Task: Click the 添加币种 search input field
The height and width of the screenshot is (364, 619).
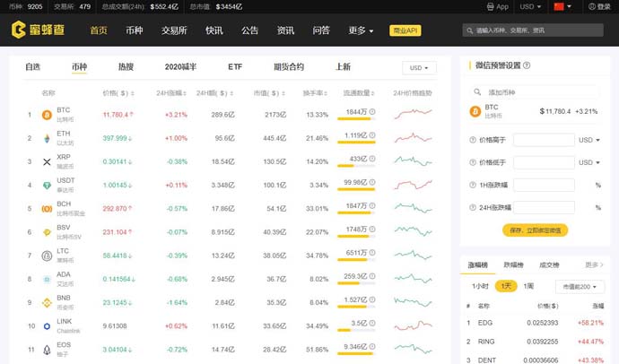Action: pyautogui.click(x=541, y=92)
